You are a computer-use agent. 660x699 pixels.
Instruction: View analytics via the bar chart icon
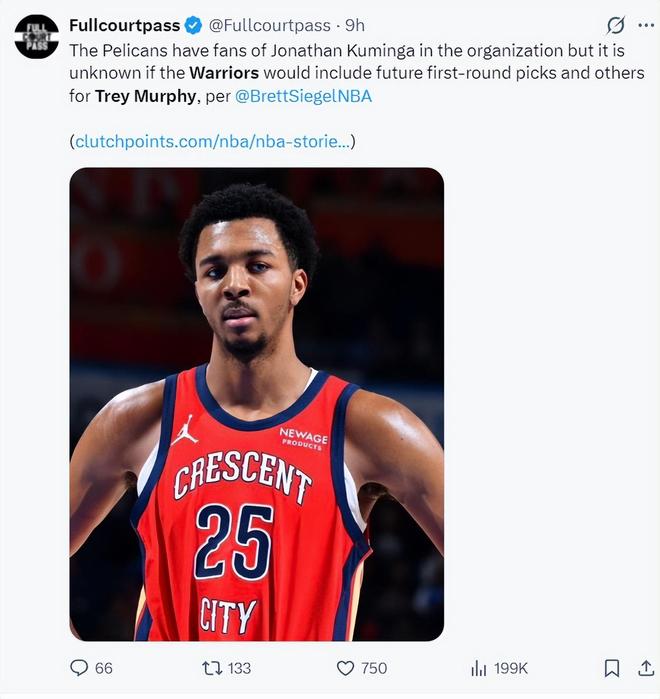coord(479,668)
